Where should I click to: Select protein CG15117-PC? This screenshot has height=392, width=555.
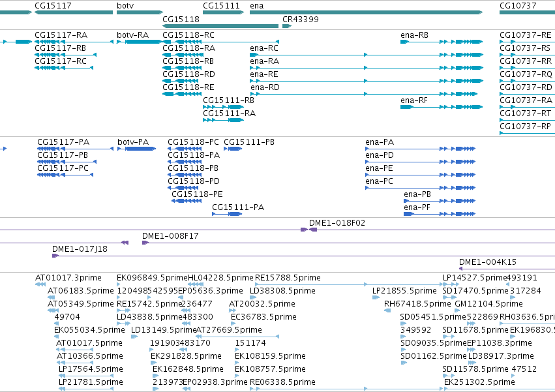(x=63, y=168)
